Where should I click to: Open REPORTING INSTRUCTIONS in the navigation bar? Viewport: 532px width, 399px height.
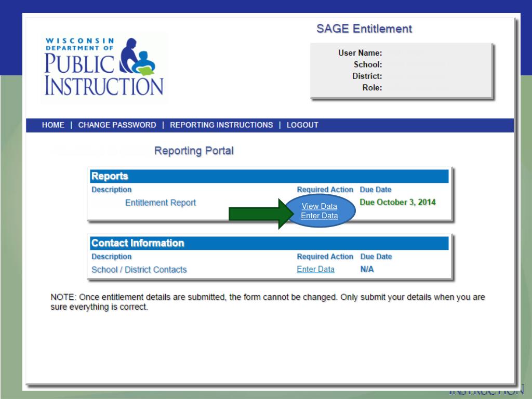(221, 125)
